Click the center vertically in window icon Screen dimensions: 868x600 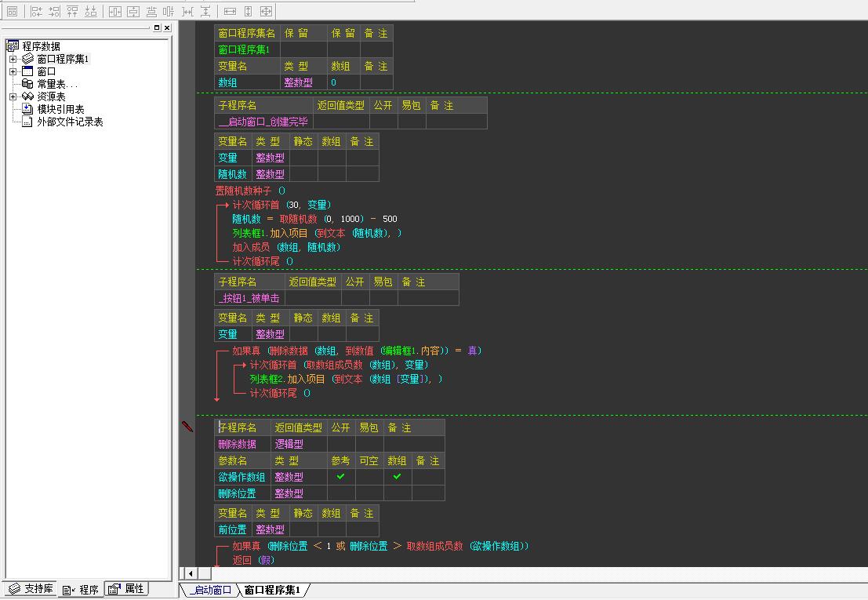pos(133,11)
